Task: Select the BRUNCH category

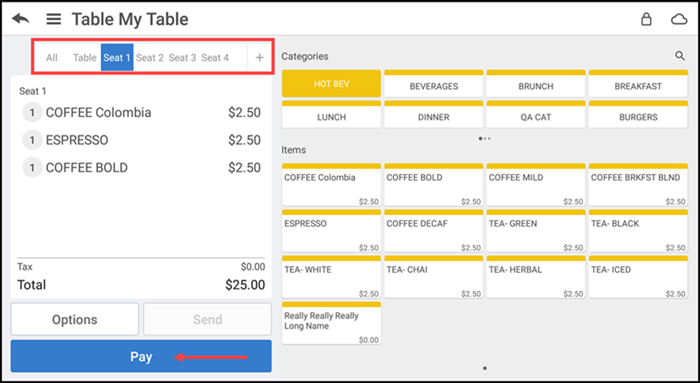Action: coord(536,83)
